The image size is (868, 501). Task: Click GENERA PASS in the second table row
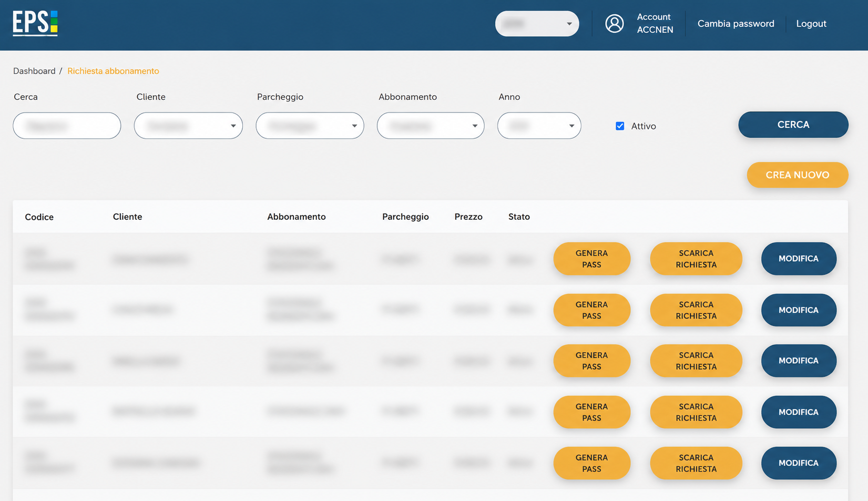pyautogui.click(x=591, y=310)
